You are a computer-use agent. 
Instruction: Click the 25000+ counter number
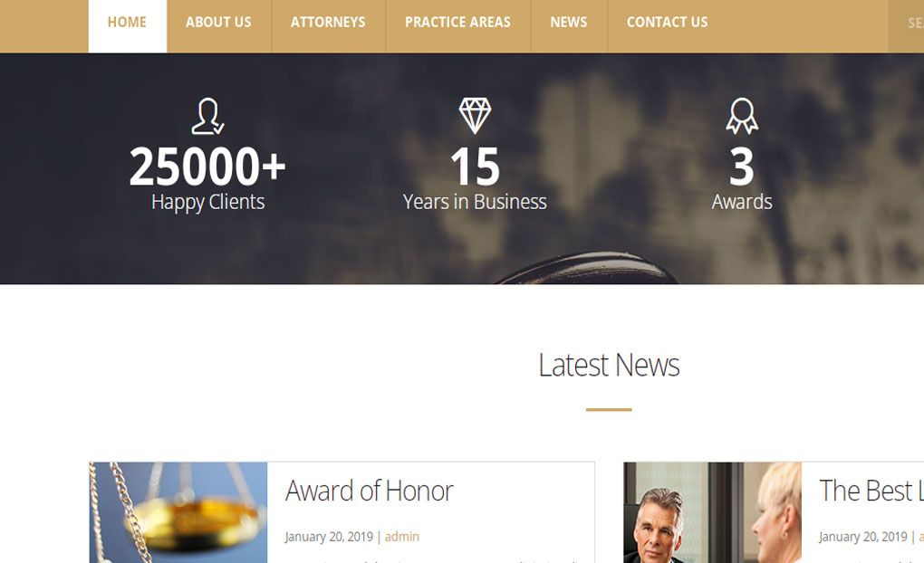207,167
